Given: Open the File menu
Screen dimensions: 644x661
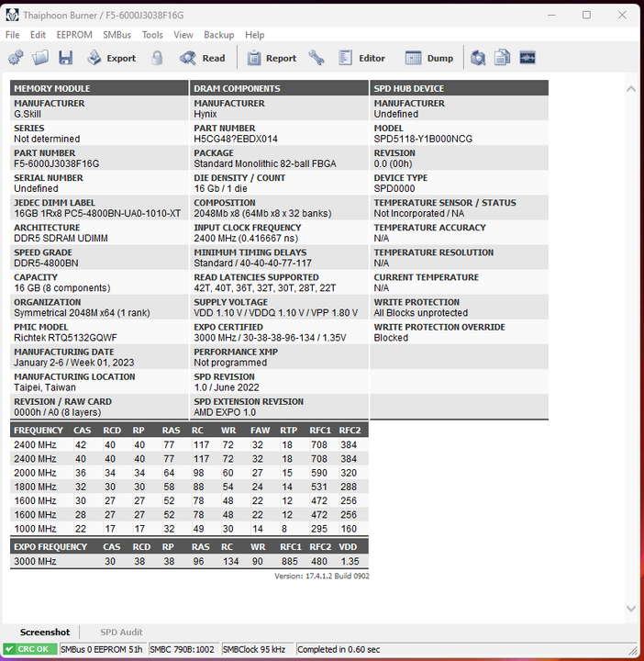Looking at the screenshot, I should tap(12, 35).
